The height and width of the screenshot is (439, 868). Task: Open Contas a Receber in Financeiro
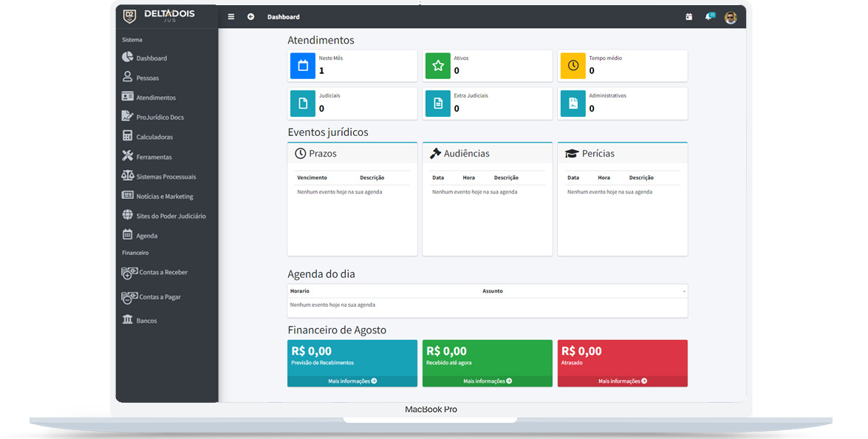click(163, 273)
